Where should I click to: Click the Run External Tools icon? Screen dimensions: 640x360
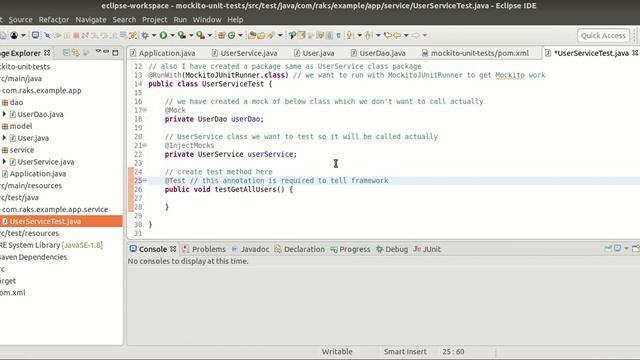coord(200,36)
